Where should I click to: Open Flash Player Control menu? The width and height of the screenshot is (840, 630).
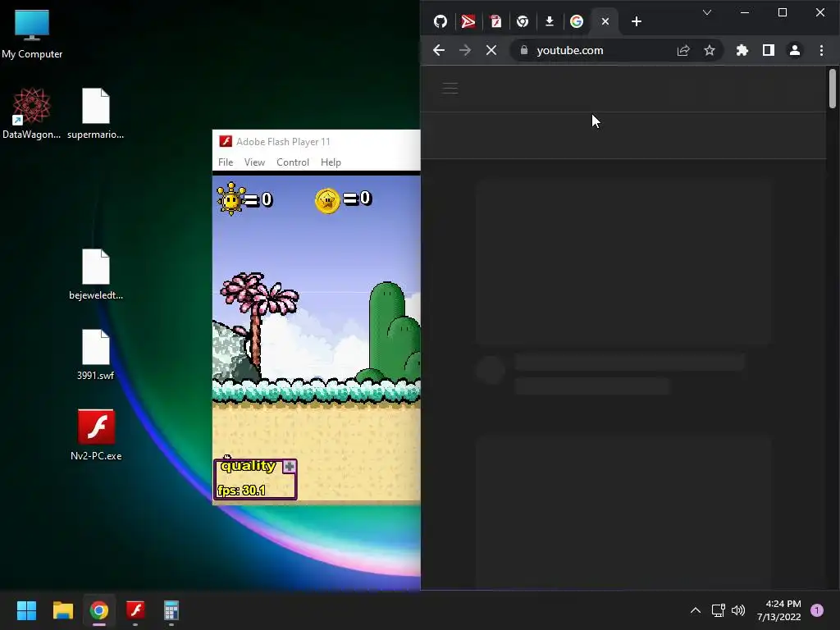(x=293, y=162)
